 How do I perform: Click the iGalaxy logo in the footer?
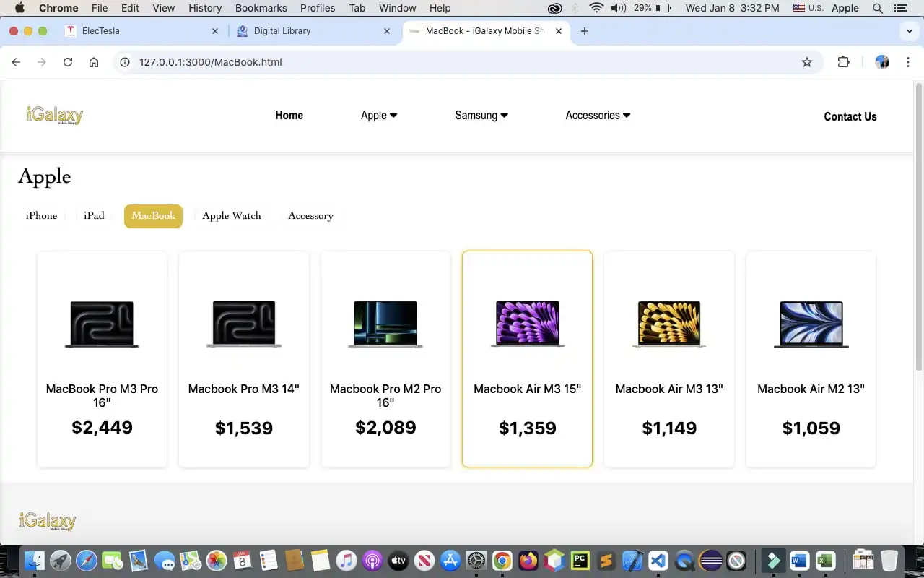pyautogui.click(x=48, y=521)
